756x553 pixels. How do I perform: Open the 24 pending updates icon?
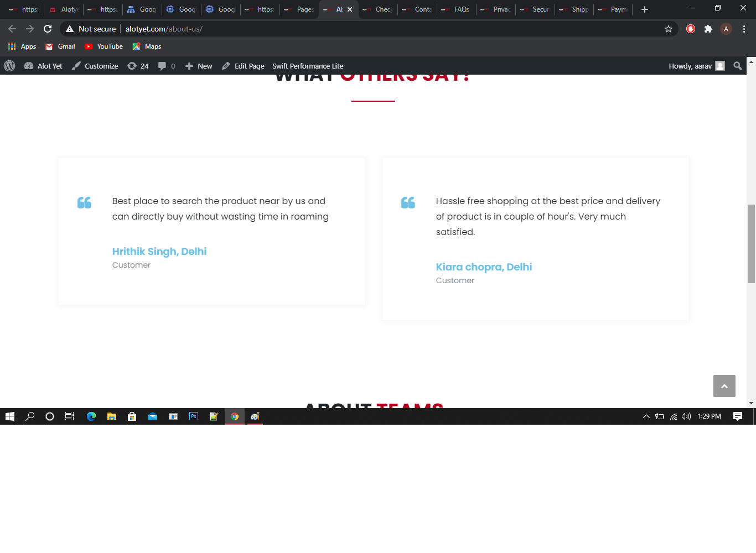[138, 66]
